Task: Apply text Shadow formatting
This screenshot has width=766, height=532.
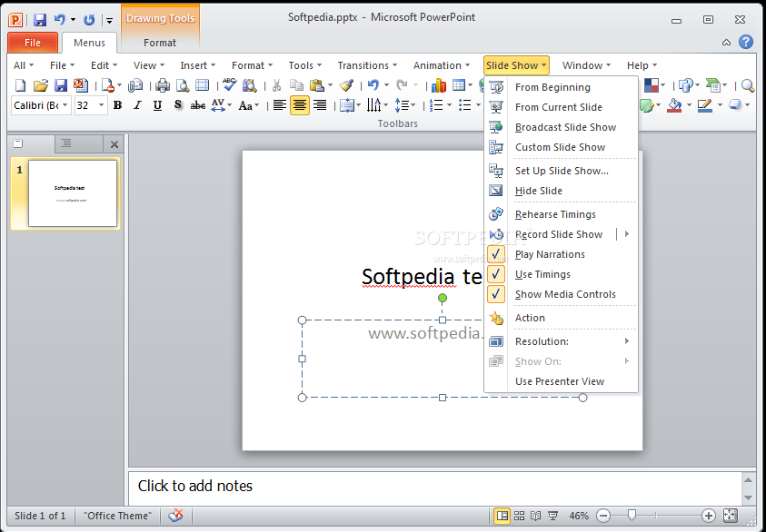Action: click(x=178, y=105)
